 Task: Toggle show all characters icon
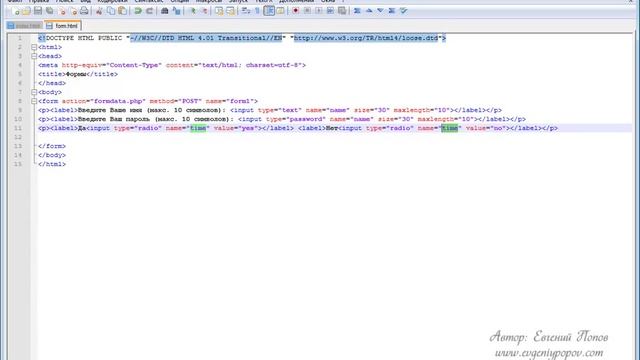point(257,11)
